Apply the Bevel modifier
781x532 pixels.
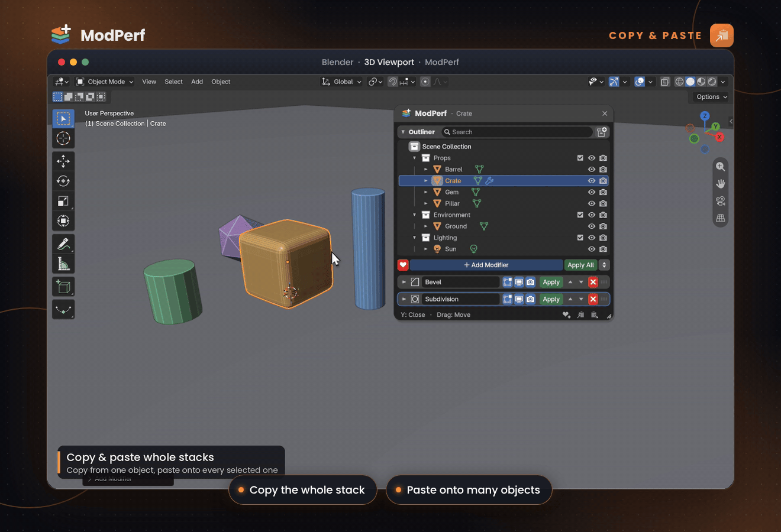coord(551,282)
